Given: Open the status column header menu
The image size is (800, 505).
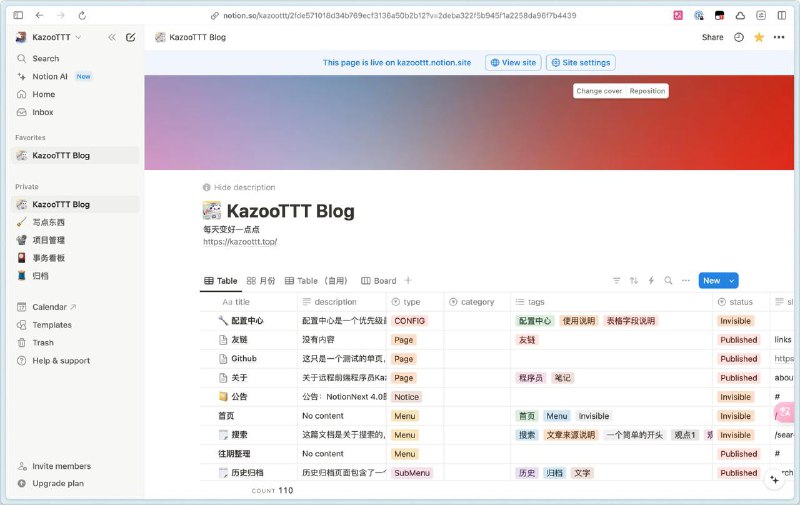Looking at the screenshot, I should pos(740,302).
